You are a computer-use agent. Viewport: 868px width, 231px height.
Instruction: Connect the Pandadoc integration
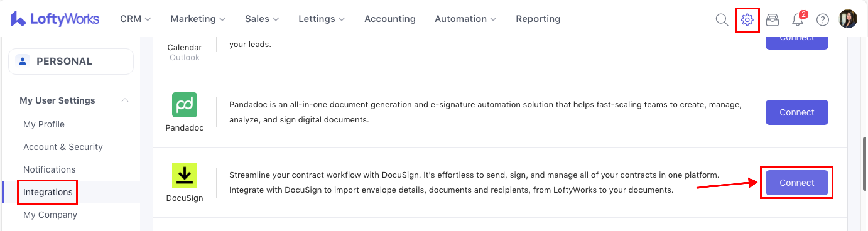pos(797,112)
